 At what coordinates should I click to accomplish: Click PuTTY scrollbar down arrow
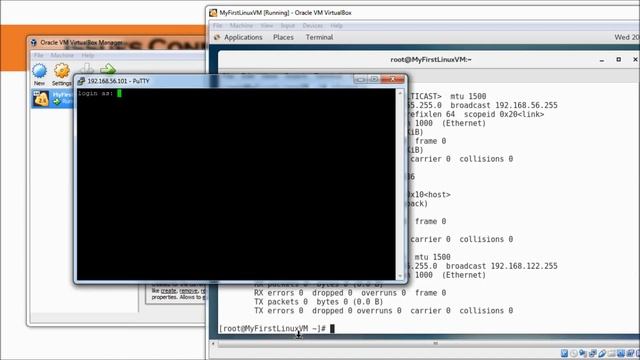(x=400, y=276)
